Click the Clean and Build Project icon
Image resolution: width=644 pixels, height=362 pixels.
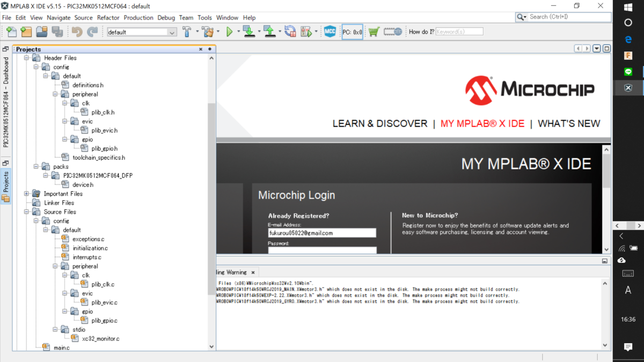pyautogui.click(x=208, y=32)
